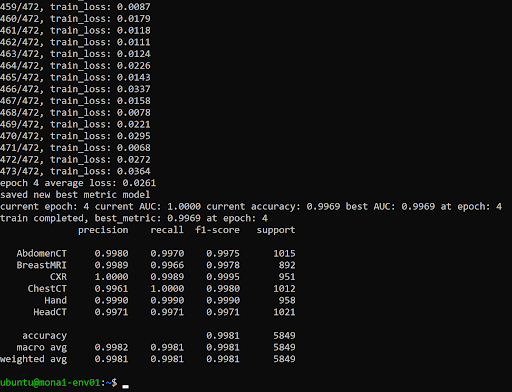Click the 'AbdomenCT' row label
Viewport: 512px width, 392px height.
tap(42, 254)
